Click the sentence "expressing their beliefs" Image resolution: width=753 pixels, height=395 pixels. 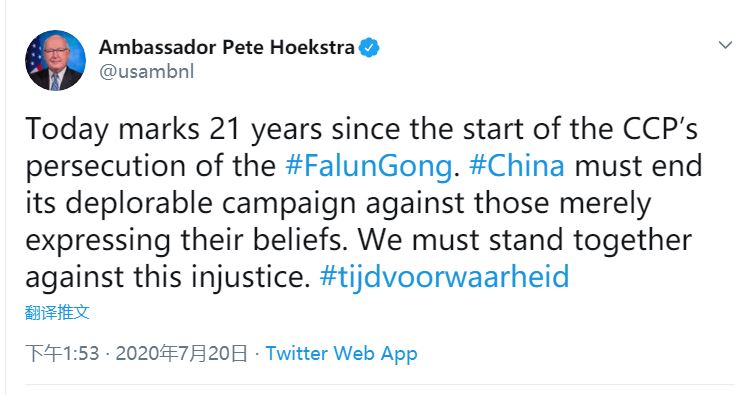[x=186, y=240]
